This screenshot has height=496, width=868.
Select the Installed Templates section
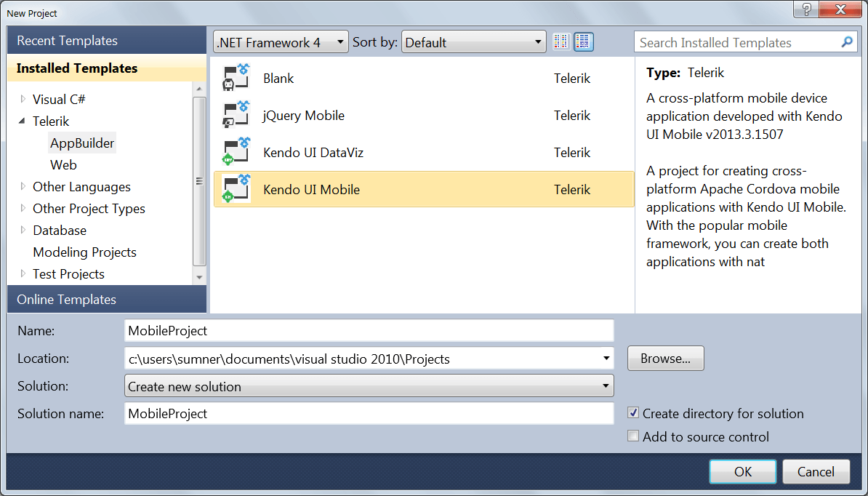pyautogui.click(x=107, y=68)
